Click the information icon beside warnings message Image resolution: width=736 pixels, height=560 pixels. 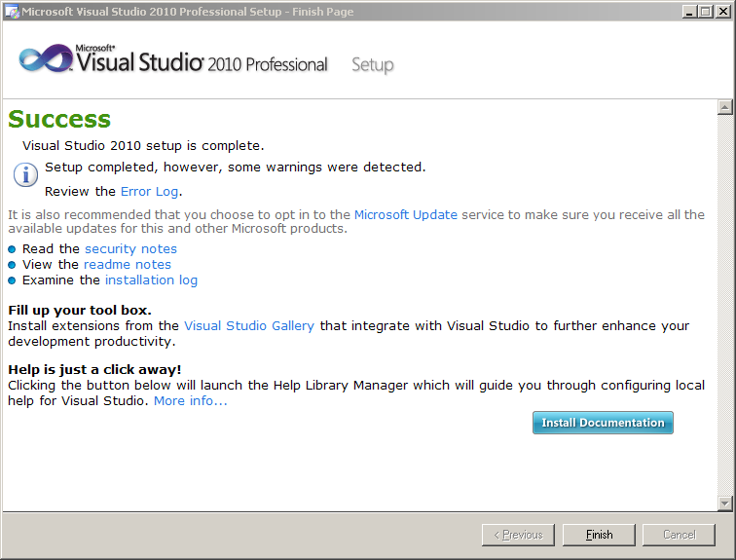pos(26,175)
